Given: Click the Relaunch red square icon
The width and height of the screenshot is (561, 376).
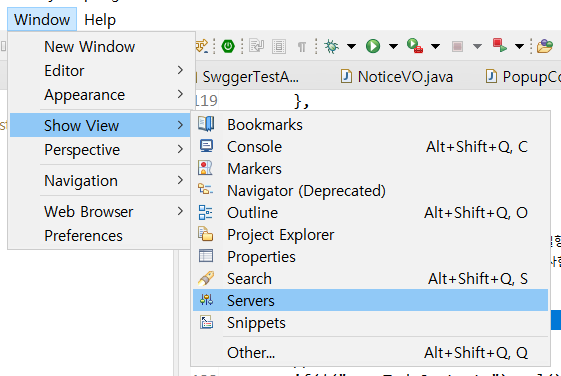Looking at the screenshot, I should (499, 46).
